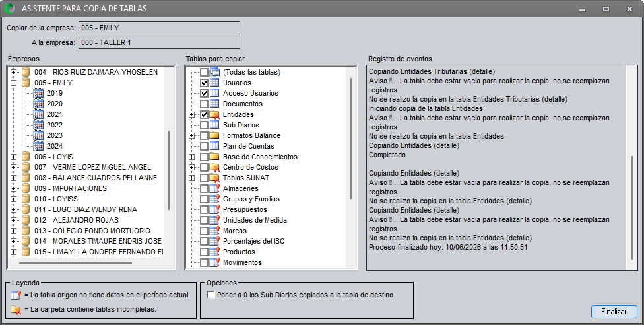This screenshot has height=325, width=644.
Task: Expand the Formatos Balance folder
Action: pyautogui.click(x=191, y=136)
